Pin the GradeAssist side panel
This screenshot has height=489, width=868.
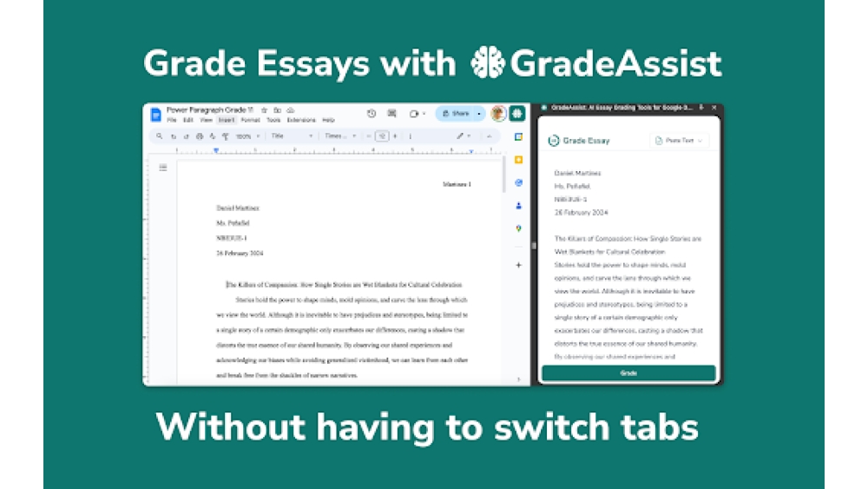tap(701, 108)
